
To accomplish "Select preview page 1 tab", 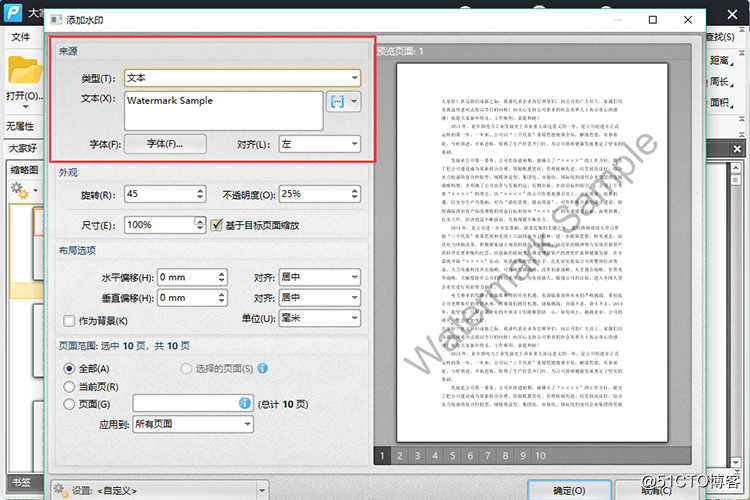I will (x=382, y=456).
